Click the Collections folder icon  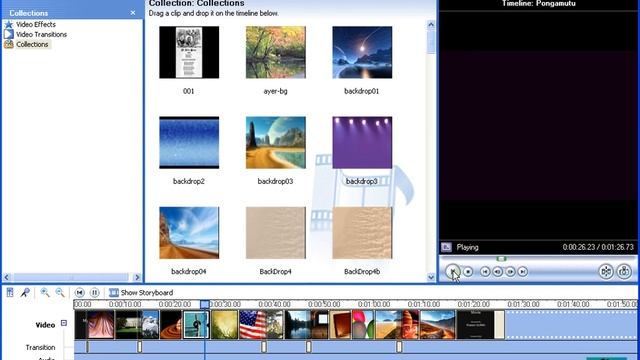coord(9,44)
